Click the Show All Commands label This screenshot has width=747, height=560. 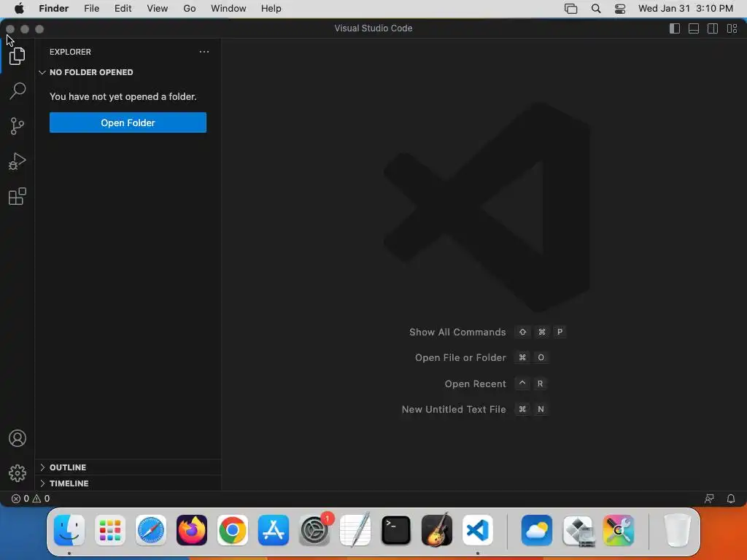[x=457, y=332]
